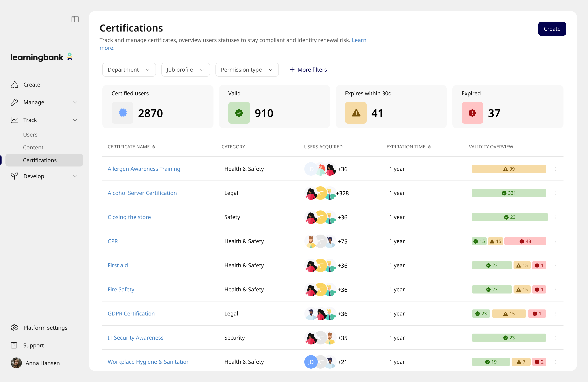Expand the Permission type dropdown

247,69
